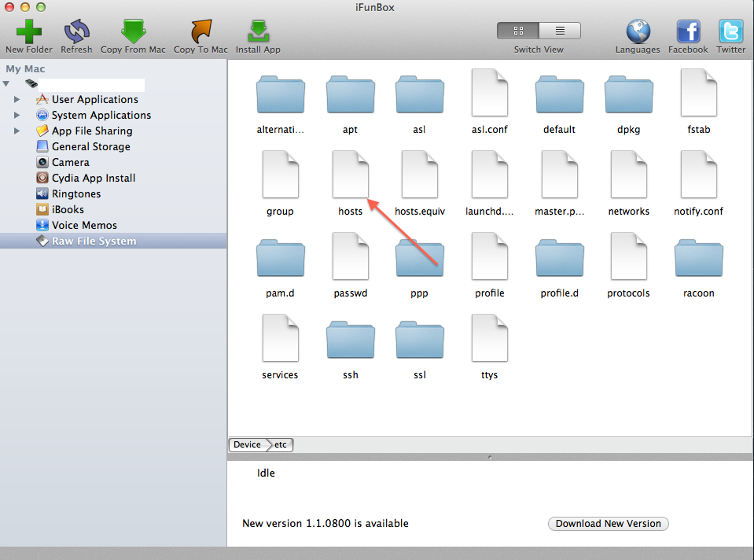Click etc breadcrumb in path bar
The height and width of the screenshot is (560, 754).
[281, 444]
